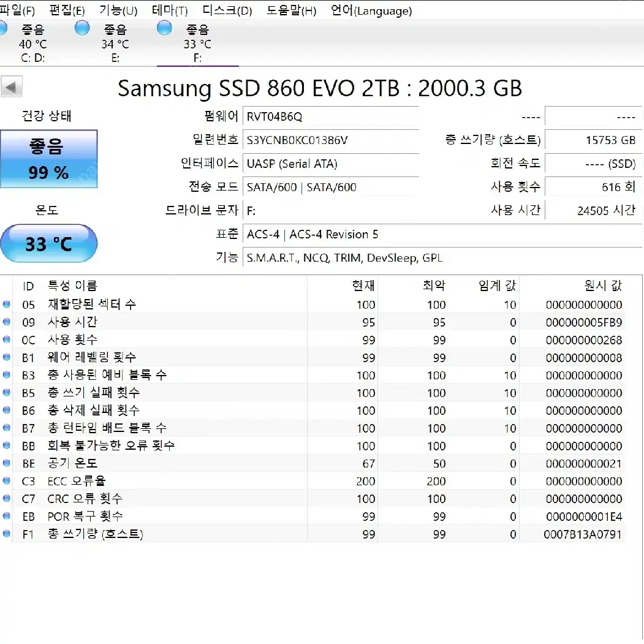Click the F: drive status orb icon
This screenshot has height=644, width=644.
[164, 28]
